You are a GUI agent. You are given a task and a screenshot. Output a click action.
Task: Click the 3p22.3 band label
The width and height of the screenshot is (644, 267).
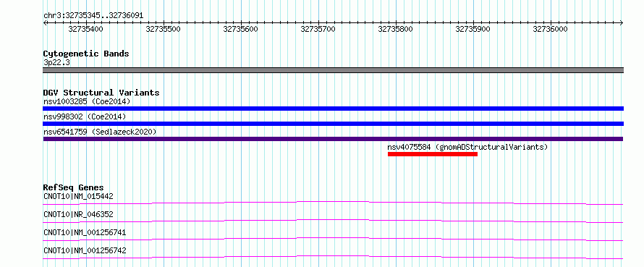coord(56,63)
